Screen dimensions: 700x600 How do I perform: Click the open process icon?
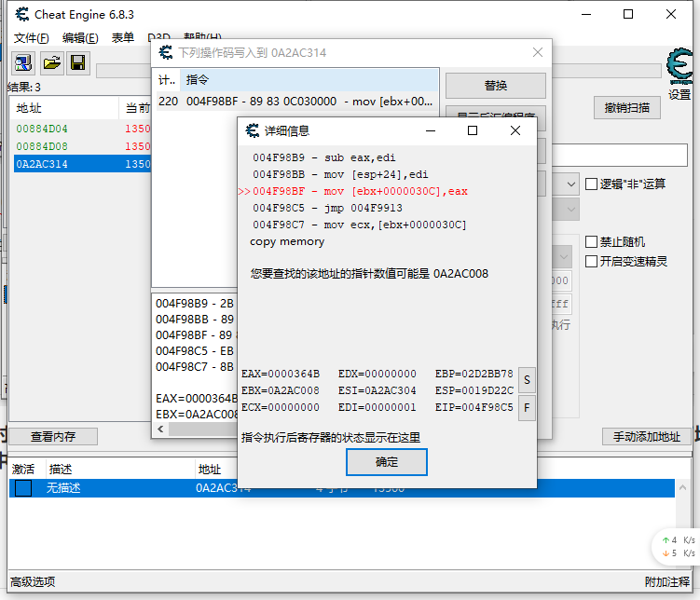[23, 63]
